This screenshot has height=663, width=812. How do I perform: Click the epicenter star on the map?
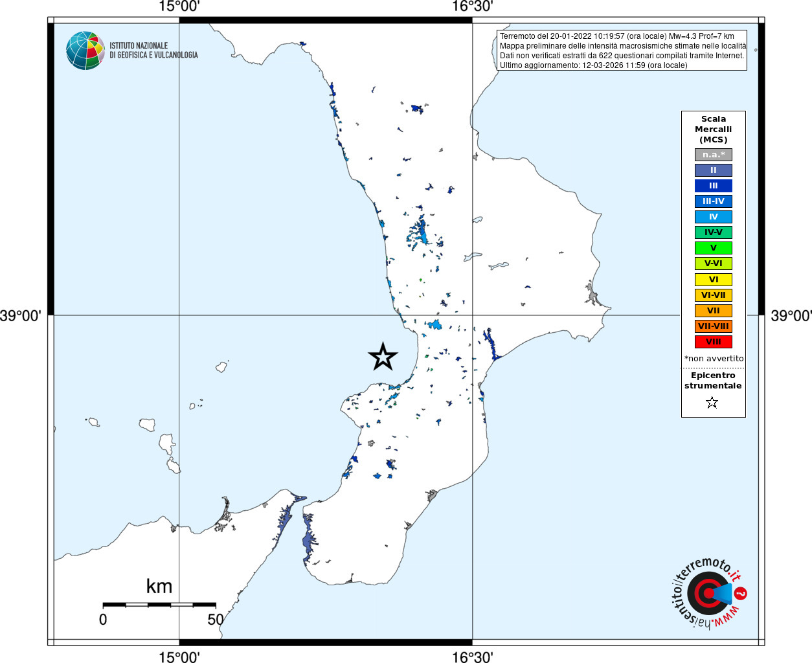(x=383, y=357)
